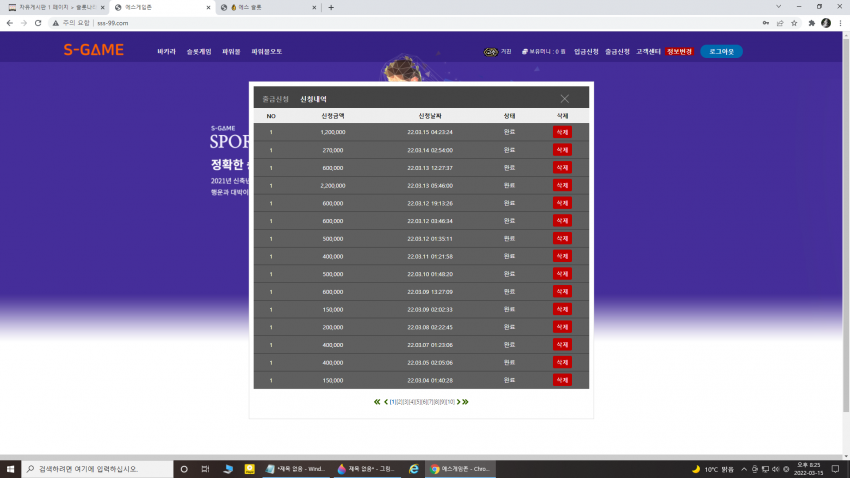The image size is (850, 478).
Task: Open Task View on taskbar
Action: (205, 469)
